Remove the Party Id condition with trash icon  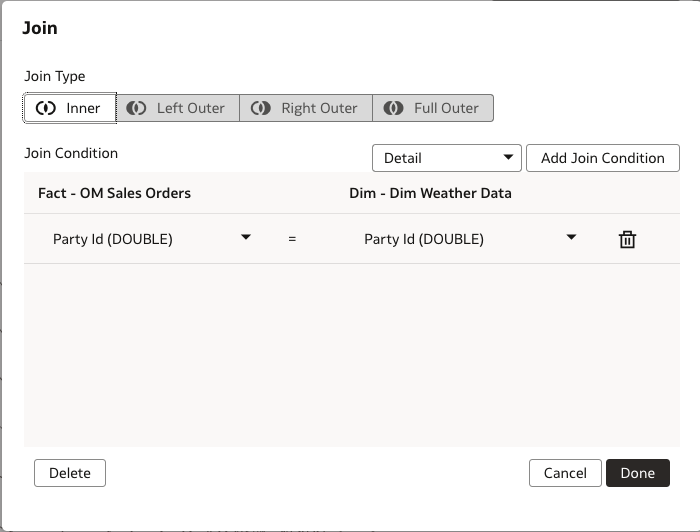[x=627, y=239]
